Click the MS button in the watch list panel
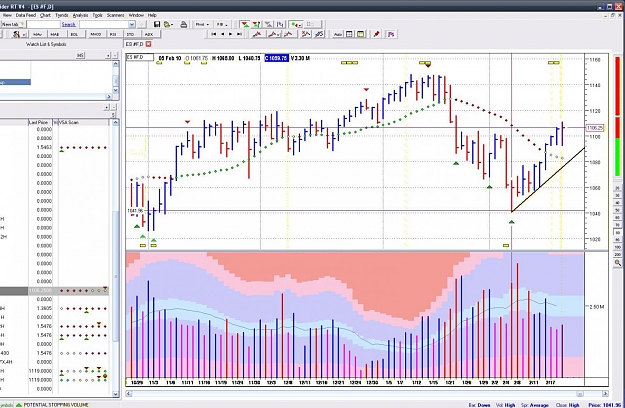 pos(80,55)
